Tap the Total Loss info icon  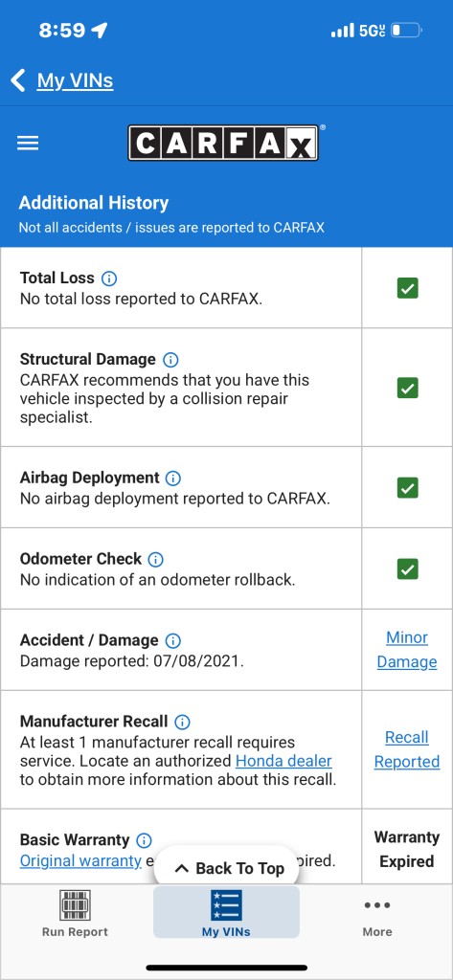pyautogui.click(x=109, y=278)
